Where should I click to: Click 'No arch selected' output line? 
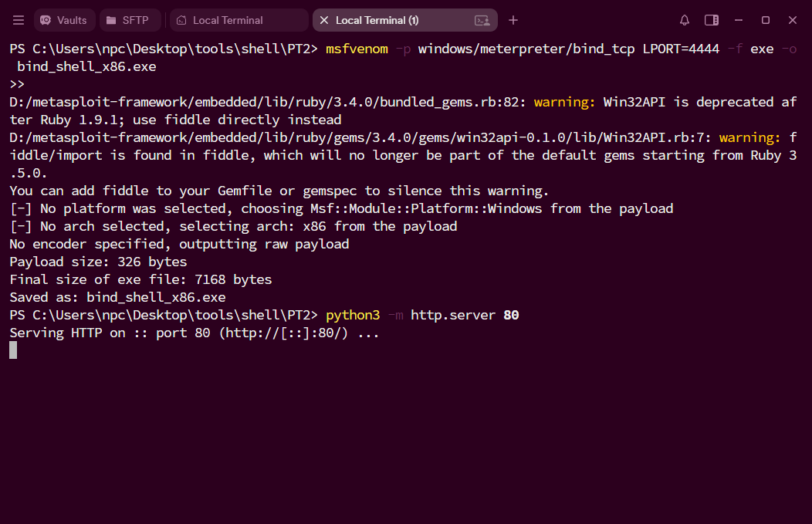pyautogui.click(x=233, y=226)
